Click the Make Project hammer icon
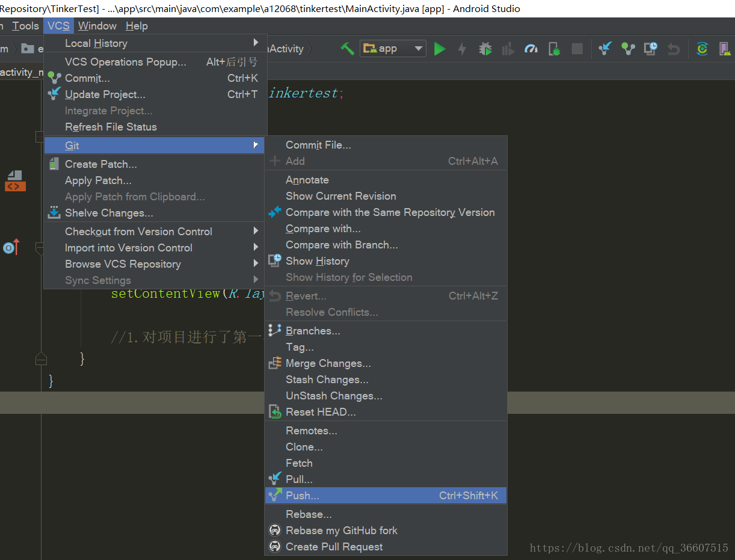Viewport: 735px width, 560px height. click(x=347, y=49)
